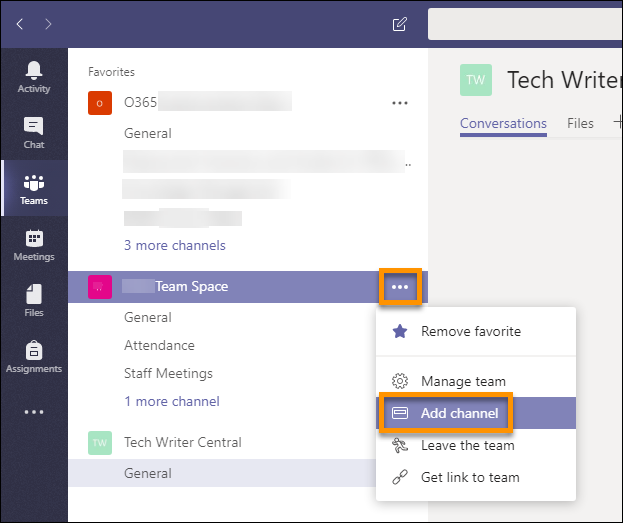The image size is (623, 523).
Task: Open Assignments in sidebar
Action: (34, 356)
